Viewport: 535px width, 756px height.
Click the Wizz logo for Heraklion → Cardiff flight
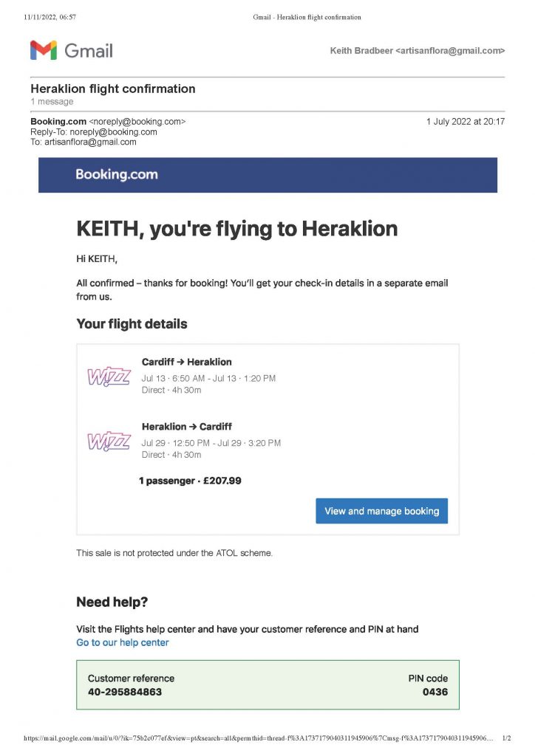(x=109, y=441)
